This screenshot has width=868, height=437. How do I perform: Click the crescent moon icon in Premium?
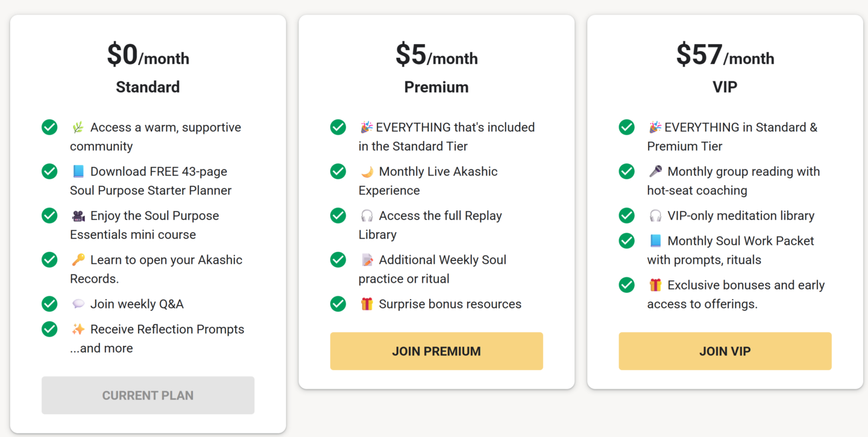point(366,172)
